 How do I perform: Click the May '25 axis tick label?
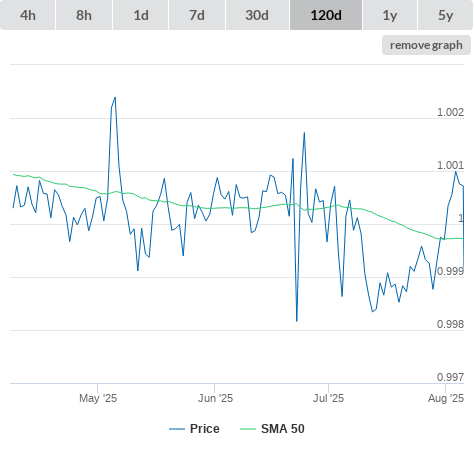[98, 398]
